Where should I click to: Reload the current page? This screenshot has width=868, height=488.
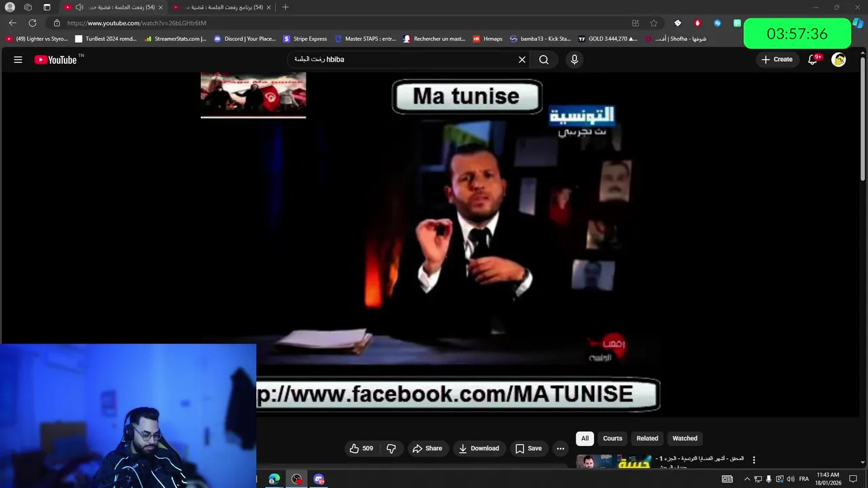coord(32,23)
